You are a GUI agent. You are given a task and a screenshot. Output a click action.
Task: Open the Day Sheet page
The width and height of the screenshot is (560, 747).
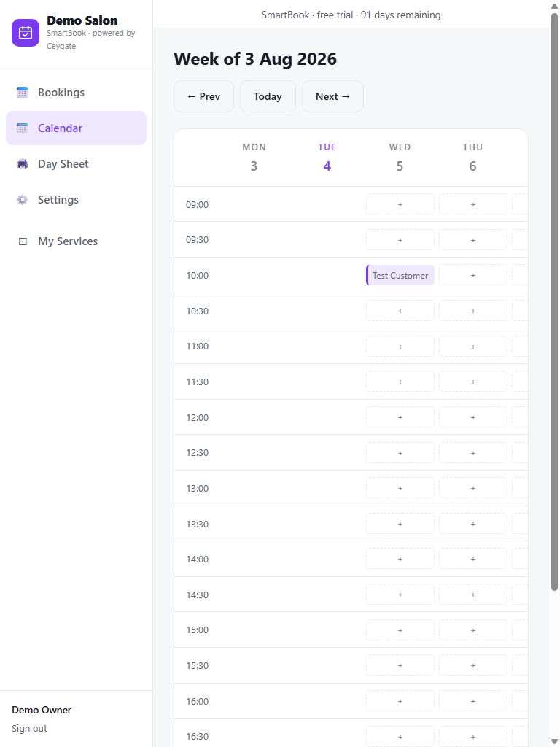pos(76,164)
